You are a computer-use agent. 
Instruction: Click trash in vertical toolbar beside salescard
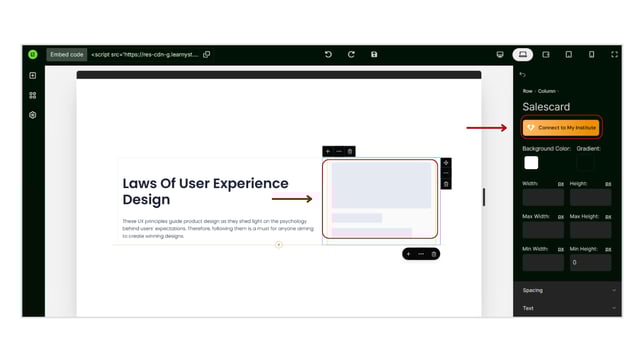point(446,184)
